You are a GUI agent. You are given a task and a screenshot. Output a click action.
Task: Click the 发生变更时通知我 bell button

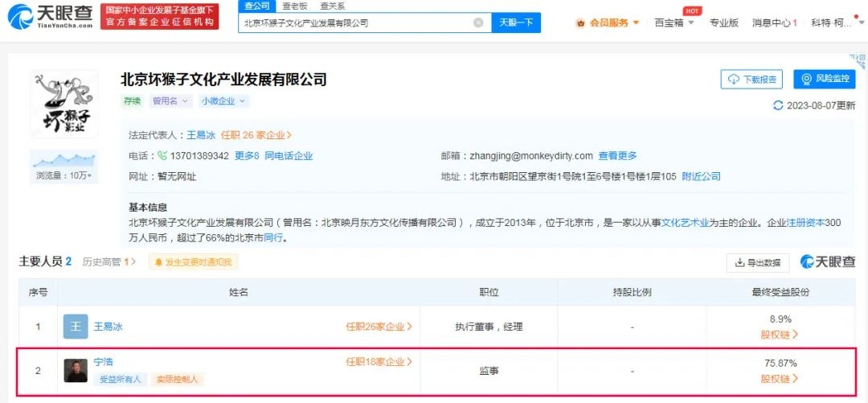193,262
